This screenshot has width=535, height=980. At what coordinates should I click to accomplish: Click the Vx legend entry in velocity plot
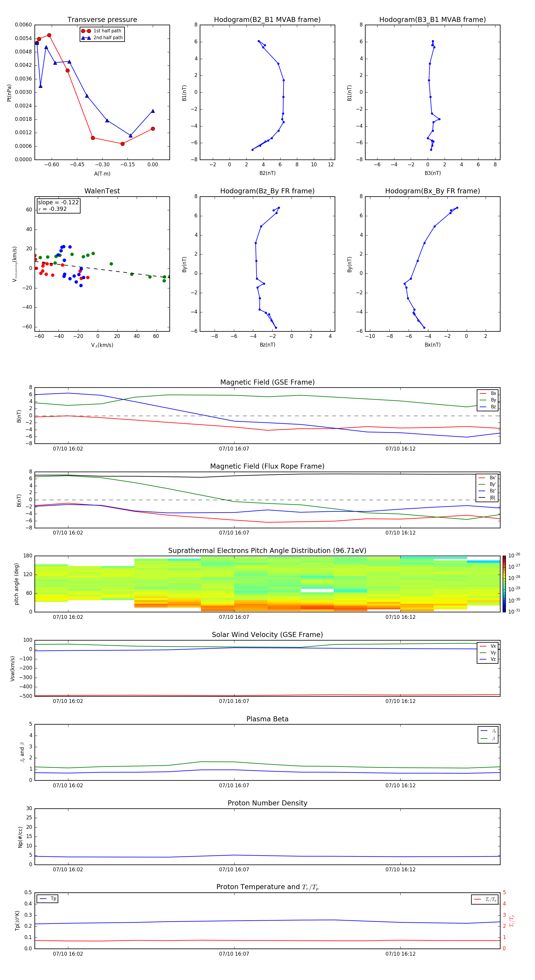tap(488, 646)
